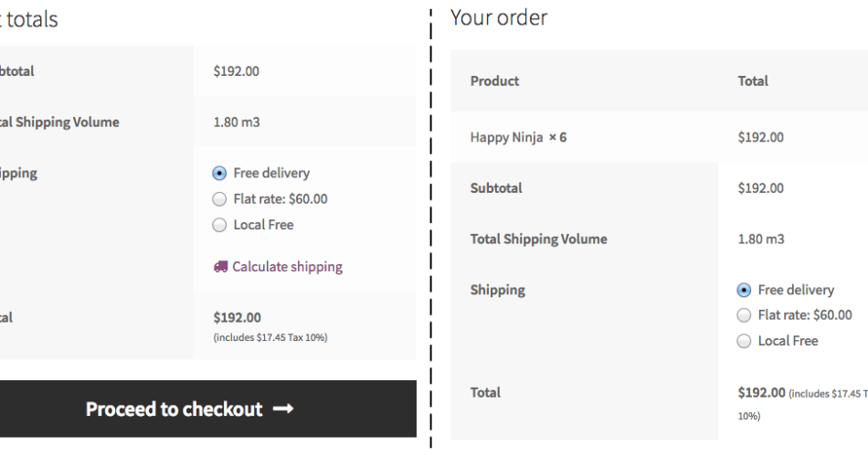Choose Flat rate $60.00 in Cart totals
The height and width of the screenshot is (457, 868).
pyautogui.click(x=218, y=199)
